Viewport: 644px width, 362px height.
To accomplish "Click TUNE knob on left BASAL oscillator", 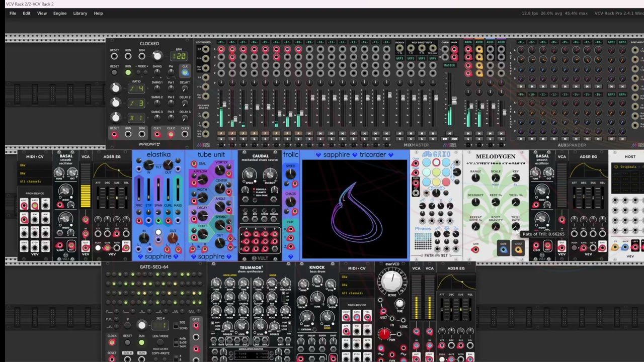I will pos(59,173).
